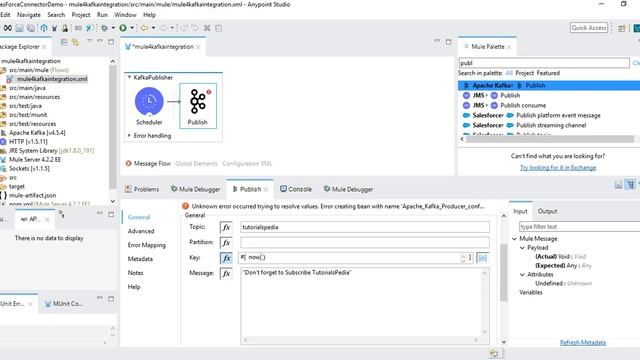
Task: Switch to the Input metadata tab
Action: tap(520, 211)
